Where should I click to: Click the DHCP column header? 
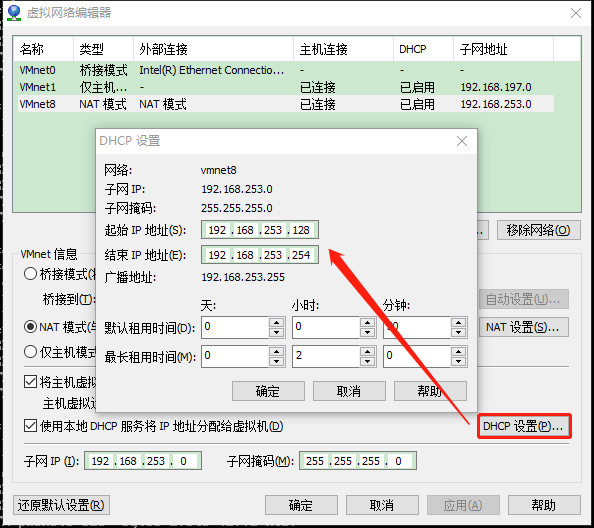(x=424, y=49)
